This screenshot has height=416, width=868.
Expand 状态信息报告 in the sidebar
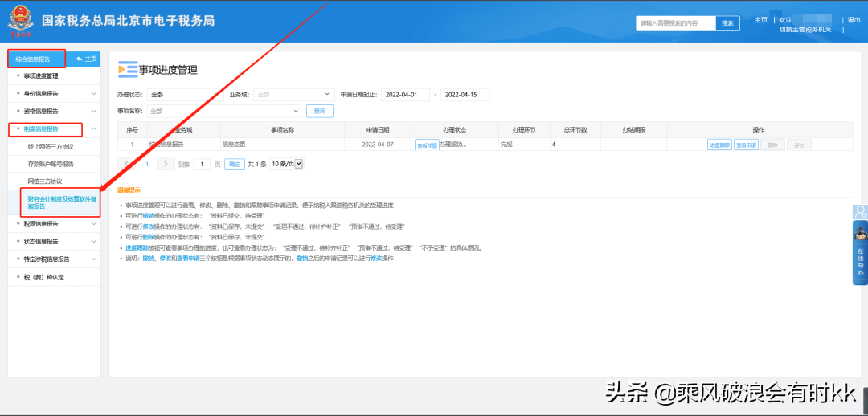tap(54, 242)
